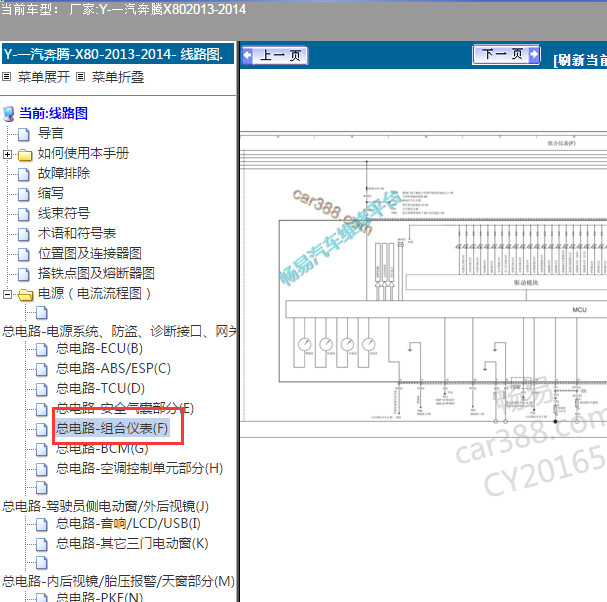This screenshot has width=607, height=602.
Task: Click the 刷新当前 refresh link
Action: [x=580, y=61]
